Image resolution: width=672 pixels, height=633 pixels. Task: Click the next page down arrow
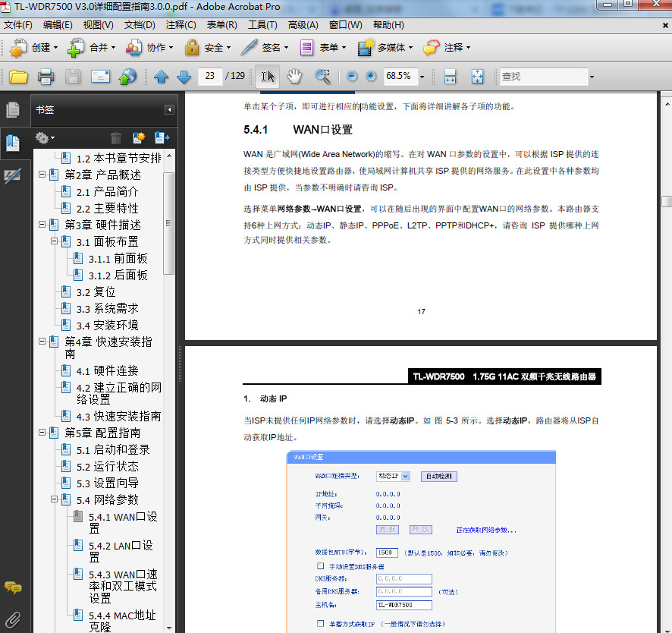[x=184, y=77]
